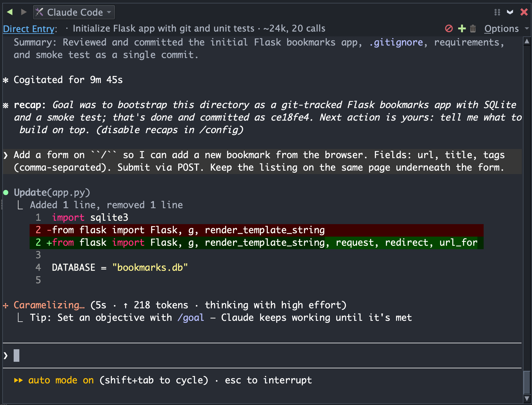This screenshot has height=405, width=532.
Task: Click the removed line 'from flask import' in red
Action: point(257,230)
